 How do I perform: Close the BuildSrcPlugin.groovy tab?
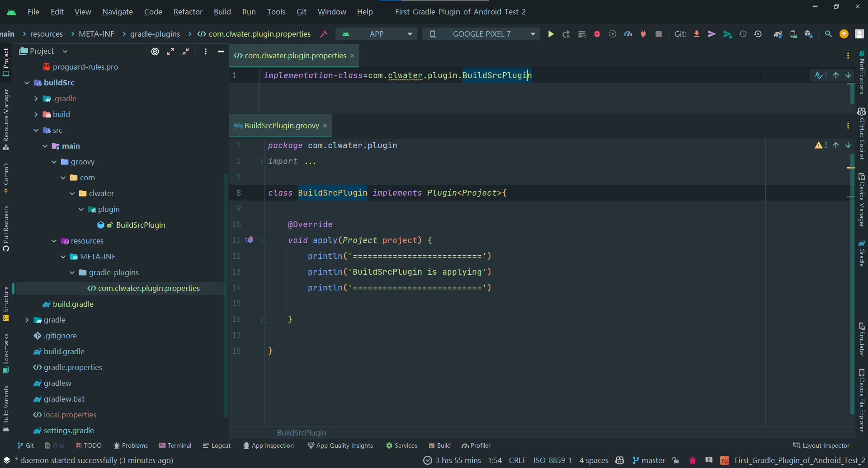tap(325, 126)
